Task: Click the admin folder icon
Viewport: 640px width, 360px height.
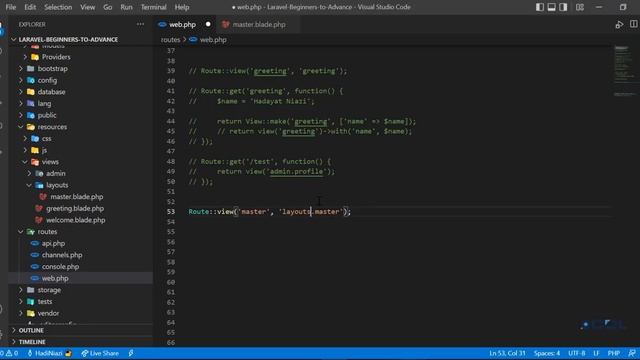Action: (x=39, y=173)
